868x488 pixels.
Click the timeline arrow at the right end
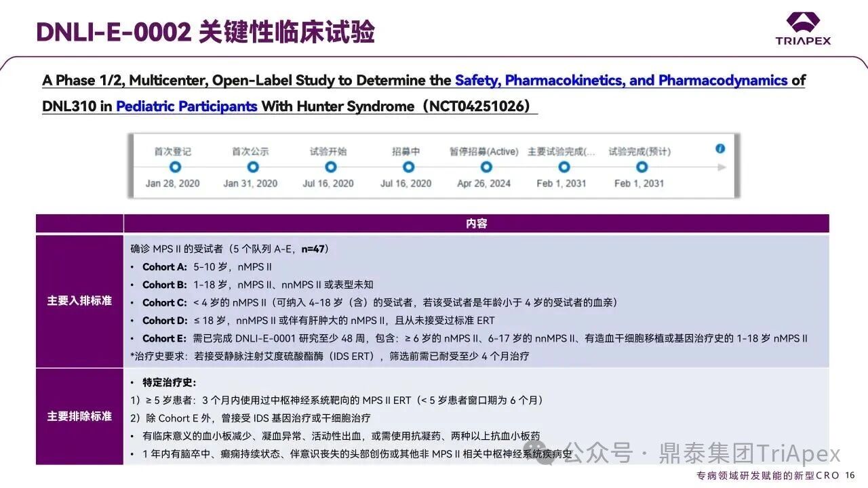coord(722,167)
